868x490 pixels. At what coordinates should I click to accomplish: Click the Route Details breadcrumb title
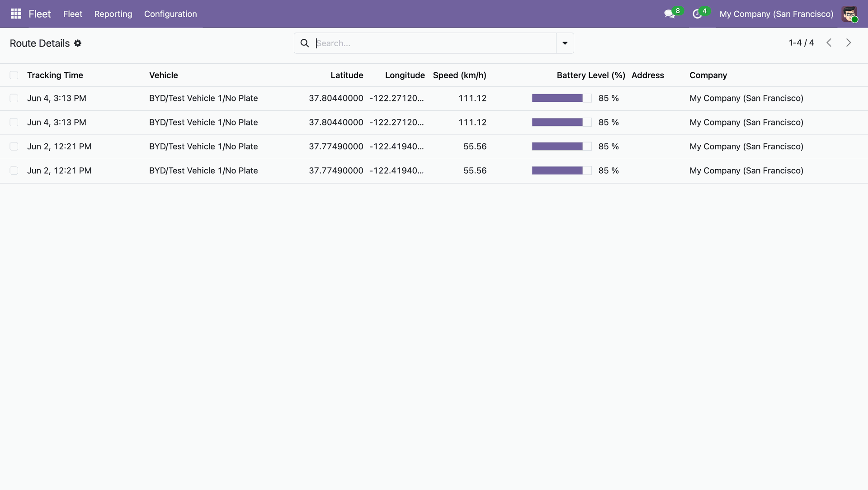click(40, 43)
